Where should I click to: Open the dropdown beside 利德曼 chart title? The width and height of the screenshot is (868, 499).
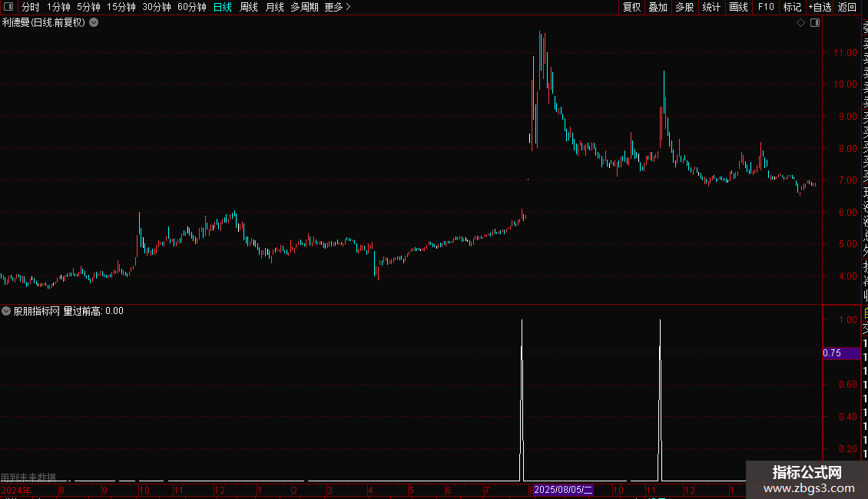click(94, 23)
